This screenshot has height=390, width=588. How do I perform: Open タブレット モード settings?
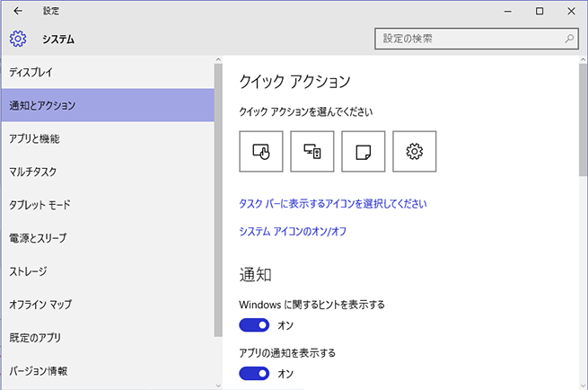[x=108, y=205]
